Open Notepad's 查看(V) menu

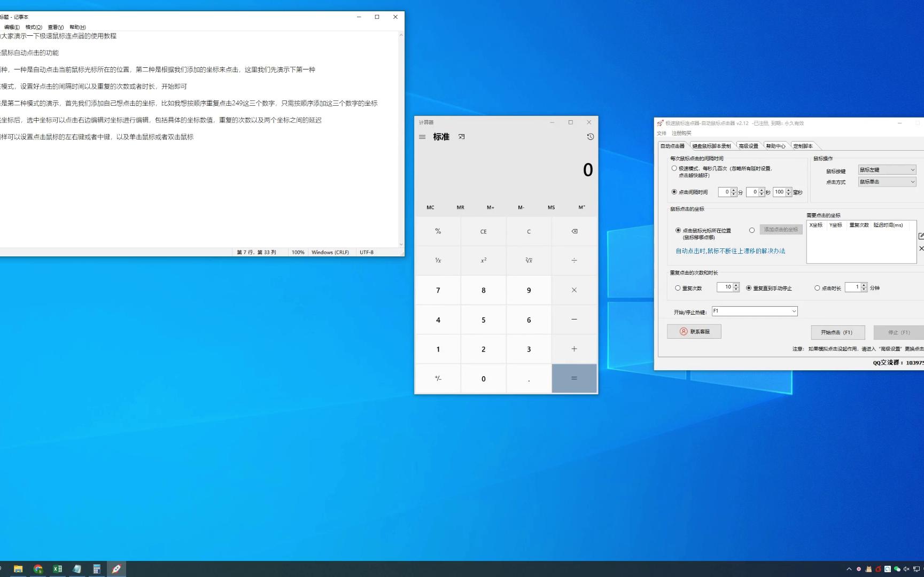tap(56, 27)
